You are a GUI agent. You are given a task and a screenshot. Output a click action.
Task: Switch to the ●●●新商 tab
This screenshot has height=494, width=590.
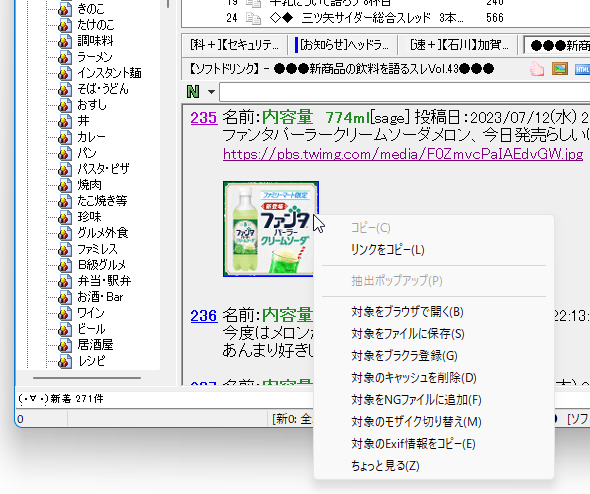coord(558,46)
